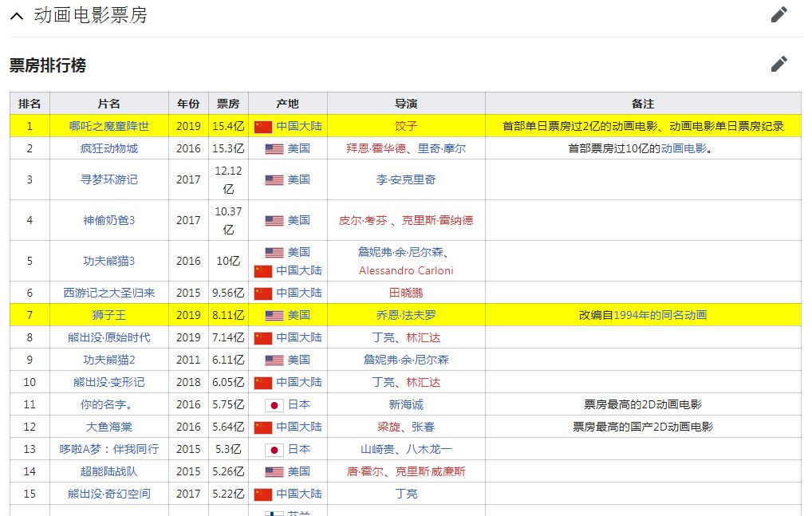The image size is (812, 516).
Task: Open director 皮尔·考芬 link
Action: coord(363,220)
